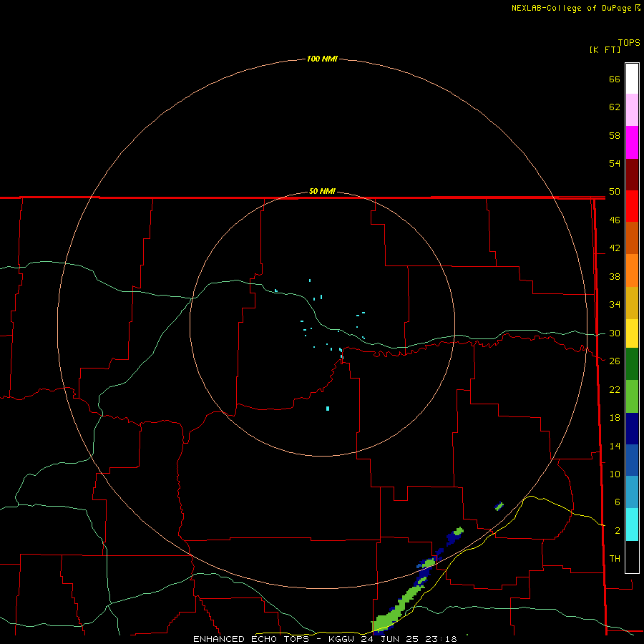This screenshot has width=644, height=644.
Task: Click the 18 legend value
Action: (x=615, y=418)
